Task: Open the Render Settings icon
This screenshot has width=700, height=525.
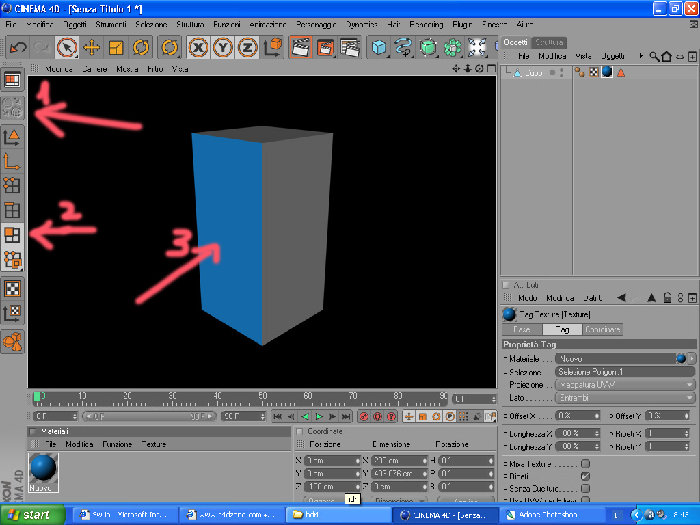Action: [350, 47]
